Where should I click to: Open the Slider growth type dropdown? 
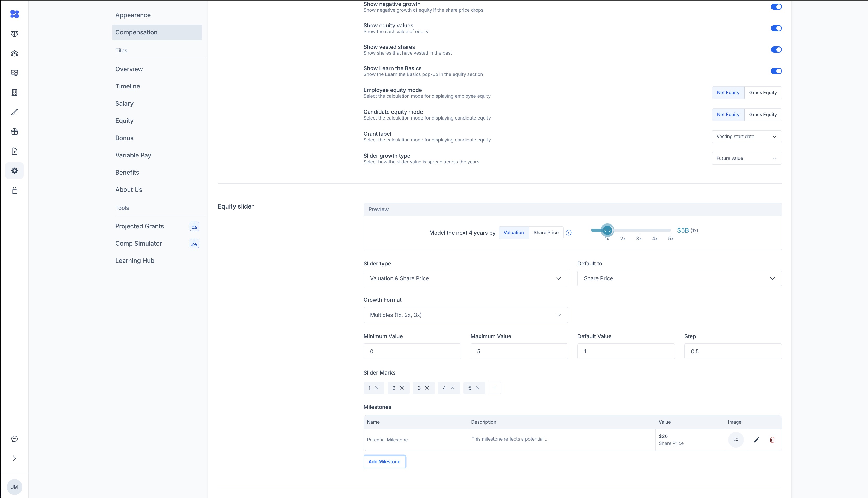[746, 158]
